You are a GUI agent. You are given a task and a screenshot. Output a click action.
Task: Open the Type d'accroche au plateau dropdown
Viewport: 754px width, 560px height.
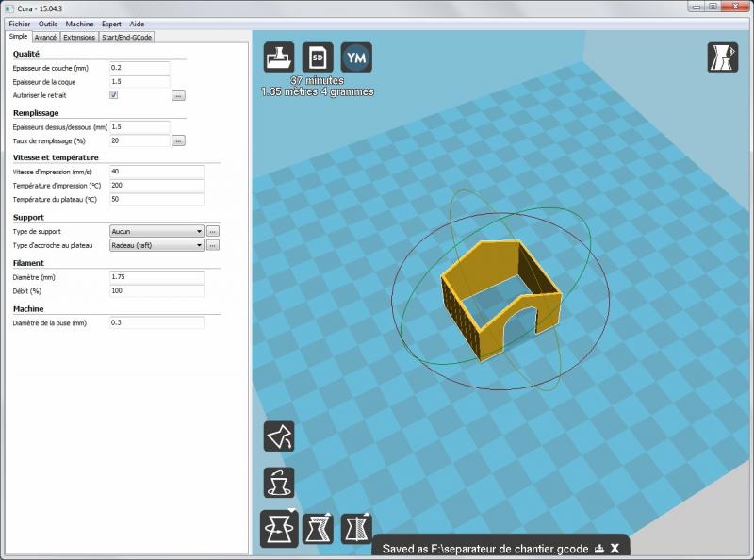[156, 245]
